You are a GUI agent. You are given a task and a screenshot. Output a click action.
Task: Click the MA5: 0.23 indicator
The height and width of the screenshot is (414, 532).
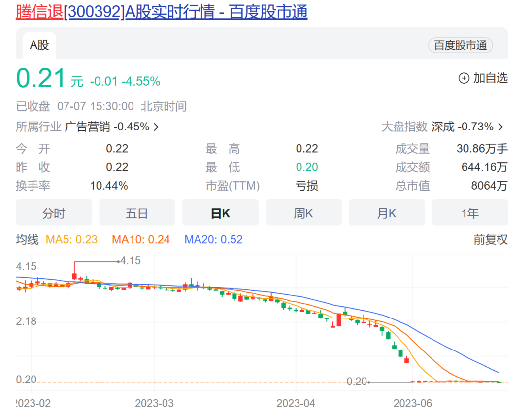coord(71,240)
